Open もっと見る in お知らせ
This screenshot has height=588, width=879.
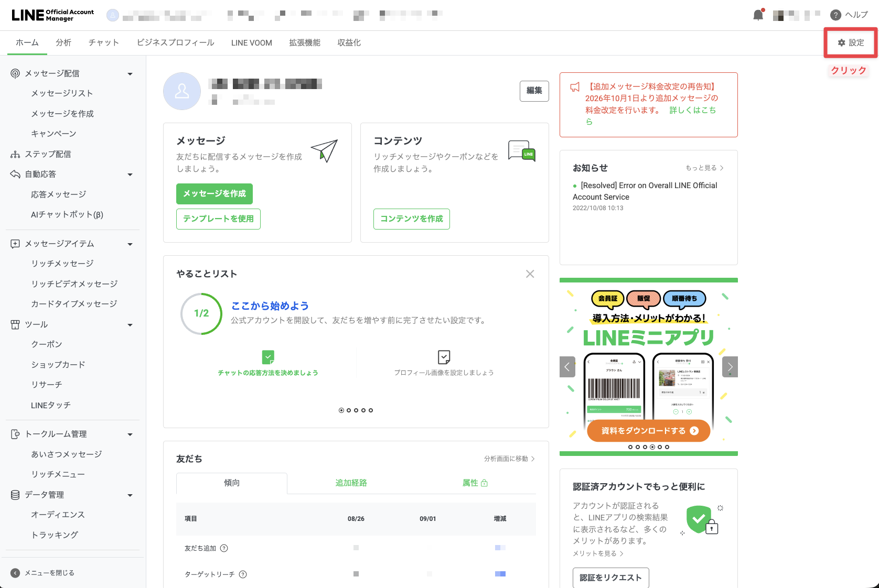[705, 168]
